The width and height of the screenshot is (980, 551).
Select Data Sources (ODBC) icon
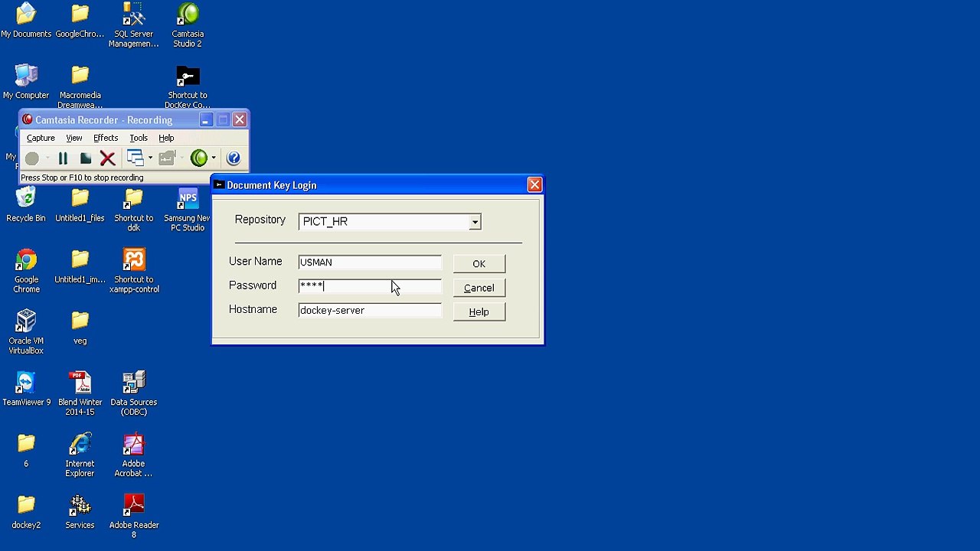coord(134,394)
